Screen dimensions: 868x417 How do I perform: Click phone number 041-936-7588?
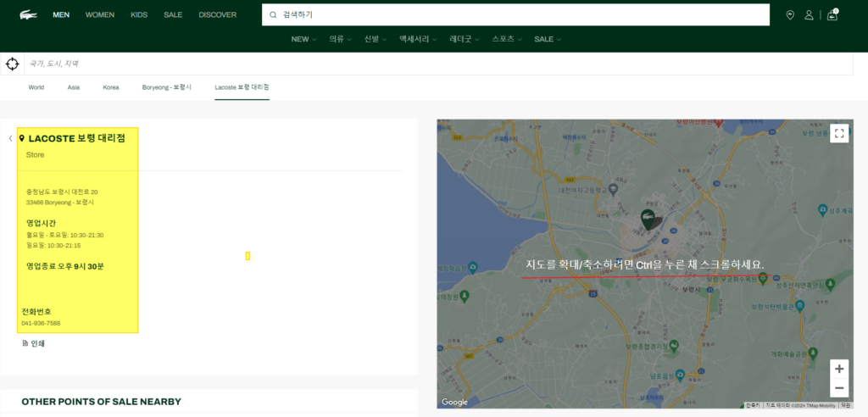[41, 323]
